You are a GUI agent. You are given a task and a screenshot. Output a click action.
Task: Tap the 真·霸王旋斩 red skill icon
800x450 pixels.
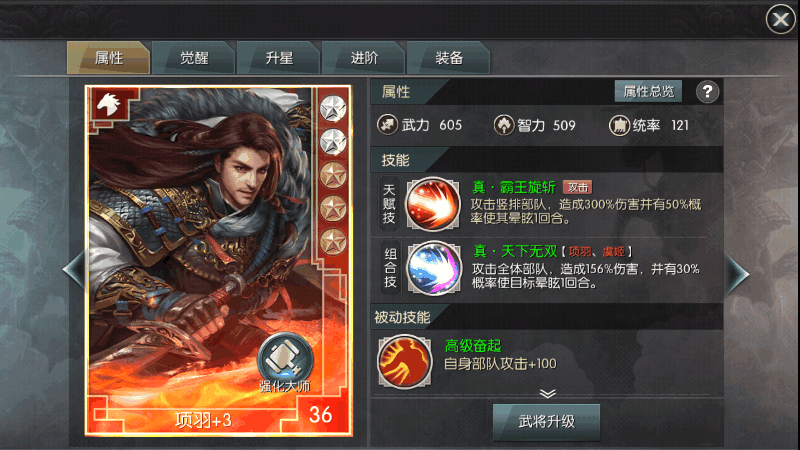(x=433, y=204)
